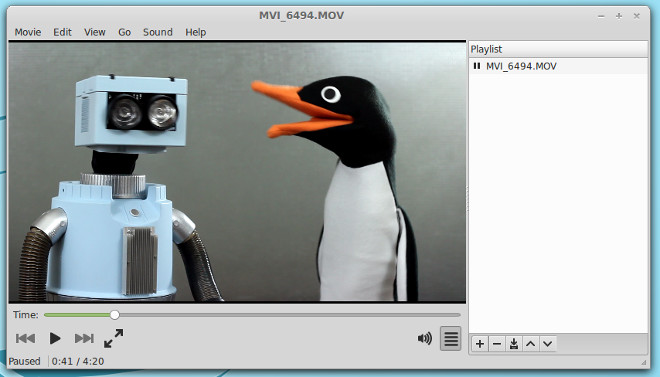Viewport: 660px width, 377px height.
Task: Toggle the playlist sidebar button
Action: (x=451, y=339)
